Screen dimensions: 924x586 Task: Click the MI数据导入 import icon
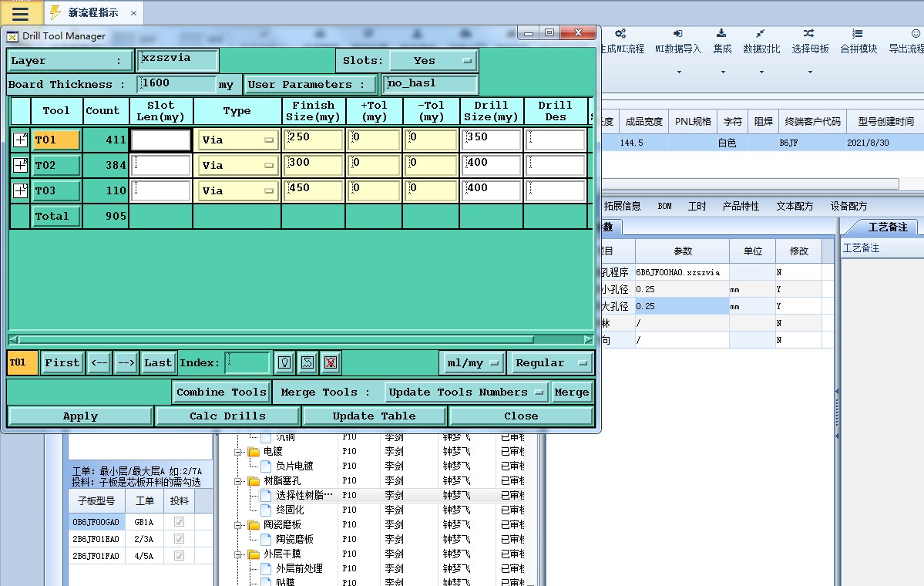point(677,34)
